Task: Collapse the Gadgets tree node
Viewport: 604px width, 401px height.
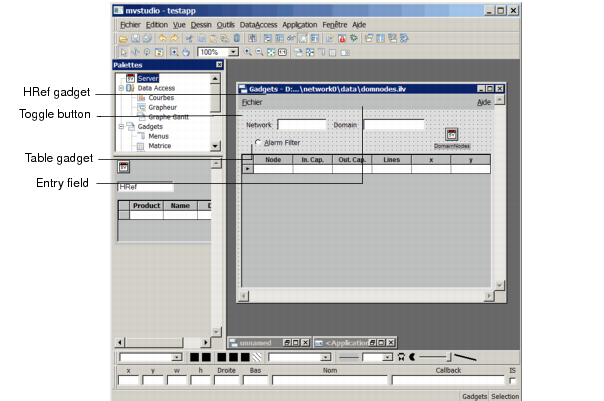Action: click(x=120, y=127)
